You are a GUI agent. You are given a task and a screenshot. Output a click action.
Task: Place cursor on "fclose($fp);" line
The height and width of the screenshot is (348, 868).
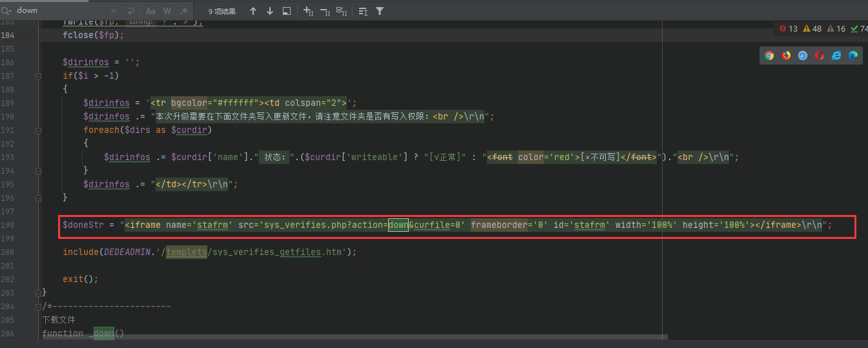(93, 35)
